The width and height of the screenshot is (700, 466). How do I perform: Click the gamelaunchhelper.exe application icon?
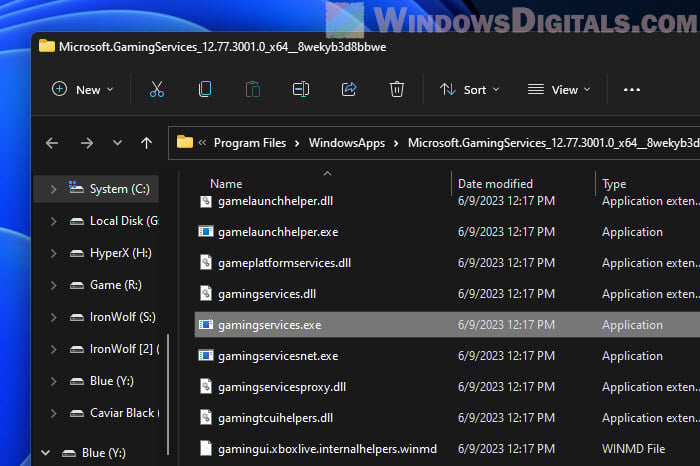tap(206, 232)
